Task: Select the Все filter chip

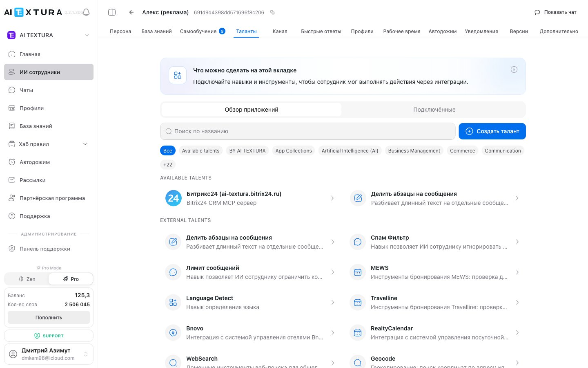Action: tap(168, 151)
